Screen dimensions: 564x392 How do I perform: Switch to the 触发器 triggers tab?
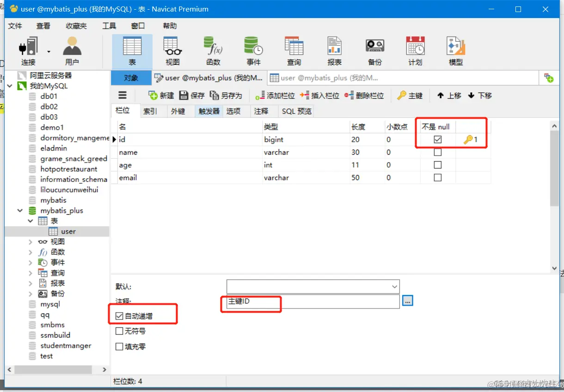(209, 111)
